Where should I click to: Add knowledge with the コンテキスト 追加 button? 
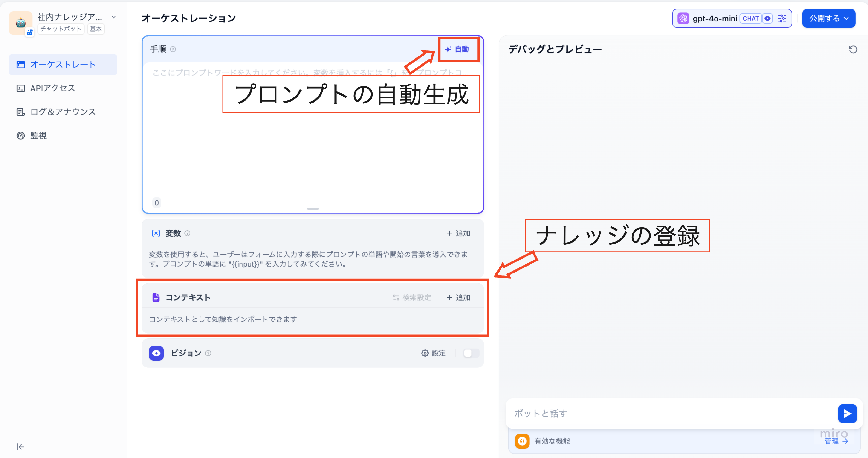[x=458, y=297]
